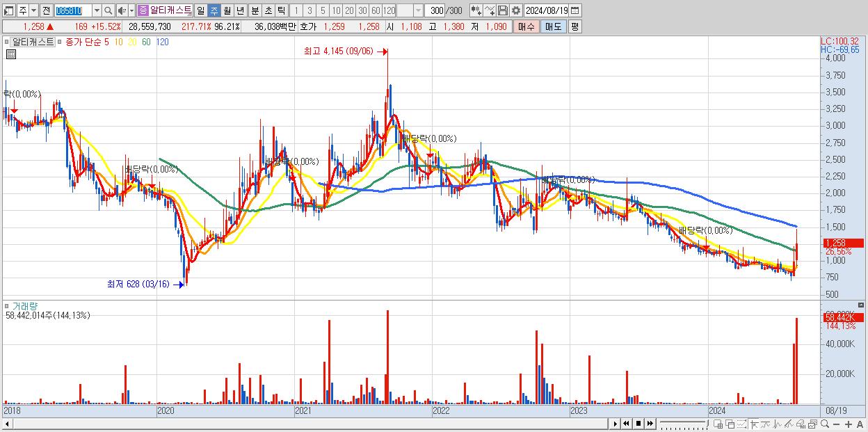Click the grid icon below 알티캐스트 label
The width and height of the screenshot is (868, 432).
(x=10, y=54)
